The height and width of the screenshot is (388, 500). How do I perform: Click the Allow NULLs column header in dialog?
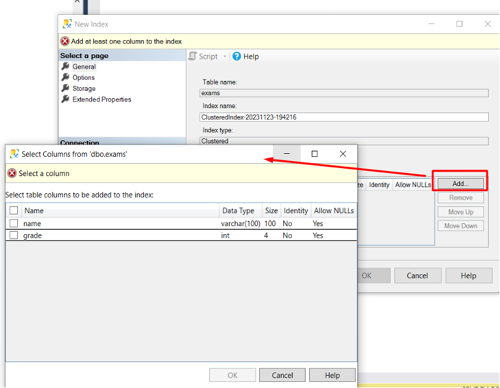click(x=334, y=211)
